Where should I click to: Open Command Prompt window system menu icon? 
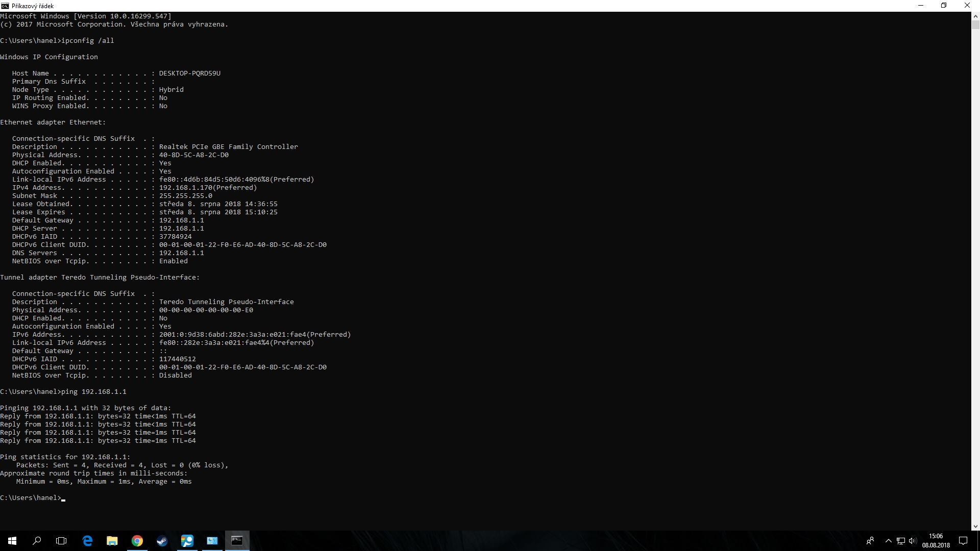pos(5,6)
